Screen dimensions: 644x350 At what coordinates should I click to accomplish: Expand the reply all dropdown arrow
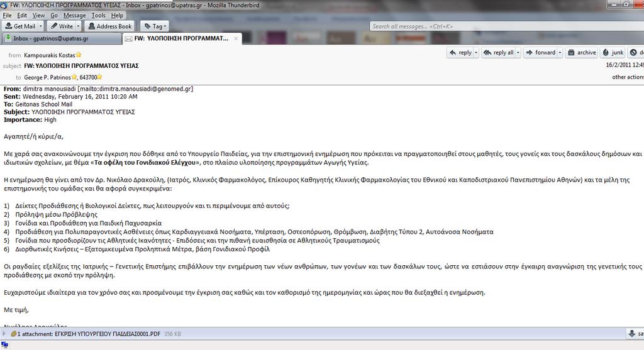click(518, 53)
